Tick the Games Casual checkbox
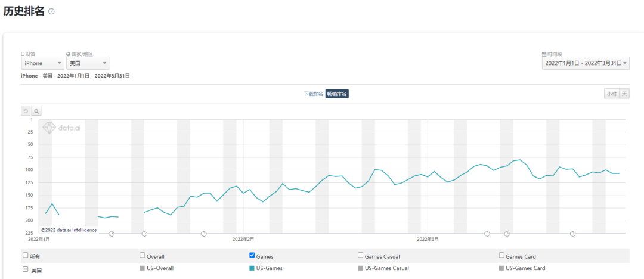 [361, 255]
